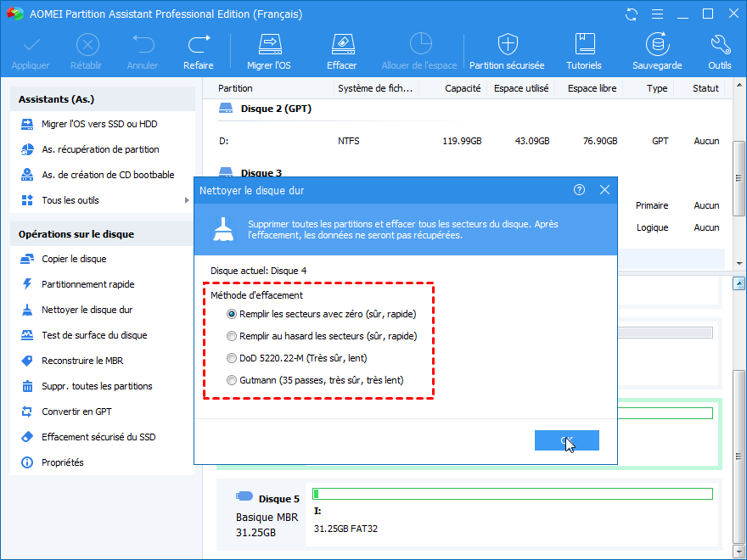This screenshot has height=560, width=747.
Task: Select Disque 2 (GPT) row
Action: tap(276, 109)
